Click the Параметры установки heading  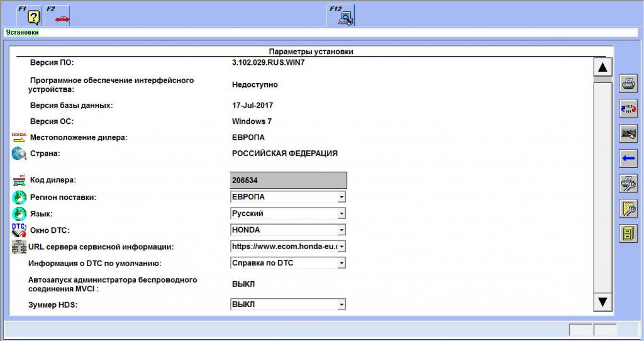tap(311, 52)
